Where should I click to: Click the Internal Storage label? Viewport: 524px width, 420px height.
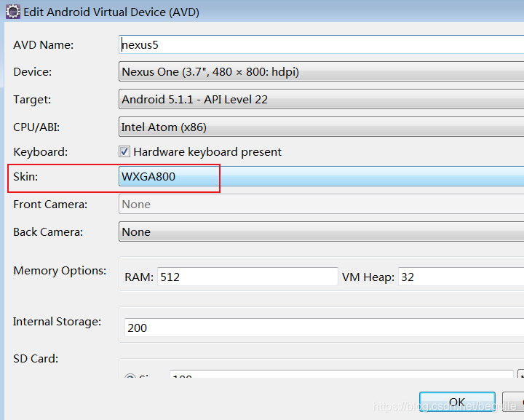coord(57,322)
